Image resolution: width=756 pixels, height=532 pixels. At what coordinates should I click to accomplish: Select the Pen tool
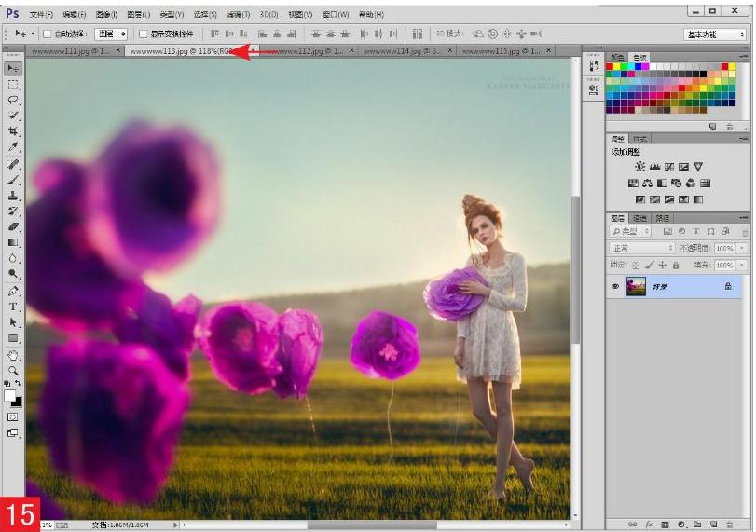tap(13, 291)
